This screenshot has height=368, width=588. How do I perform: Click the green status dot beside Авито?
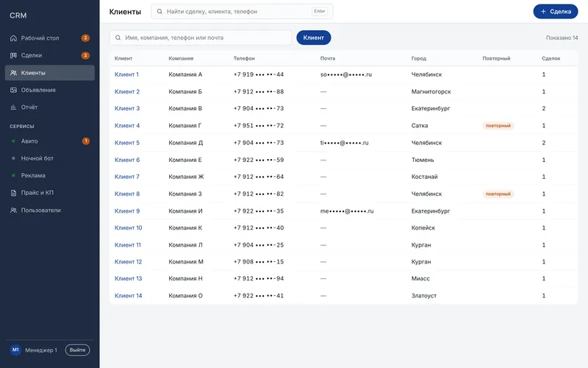point(13,141)
